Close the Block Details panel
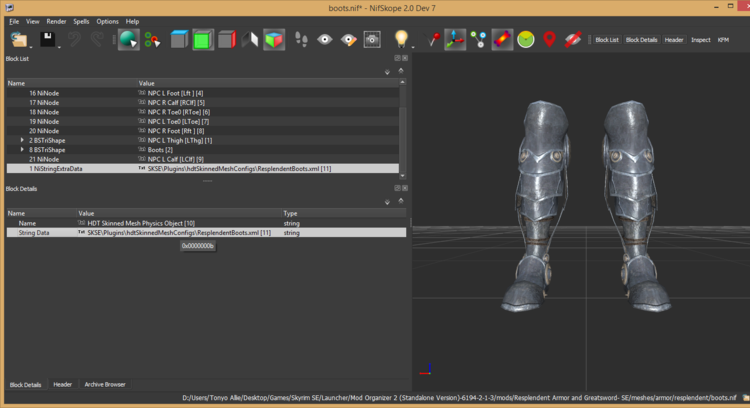 [x=405, y=188]
